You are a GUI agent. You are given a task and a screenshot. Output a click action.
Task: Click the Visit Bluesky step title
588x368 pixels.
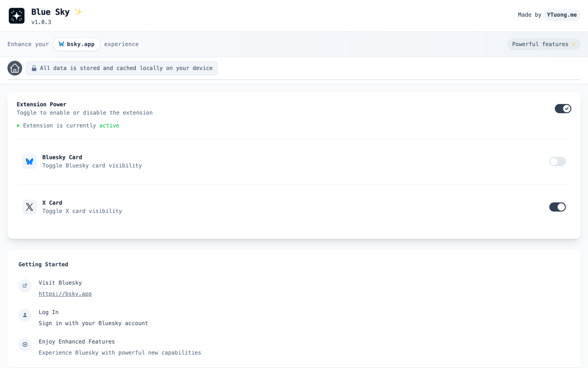[x=60, y=283]
